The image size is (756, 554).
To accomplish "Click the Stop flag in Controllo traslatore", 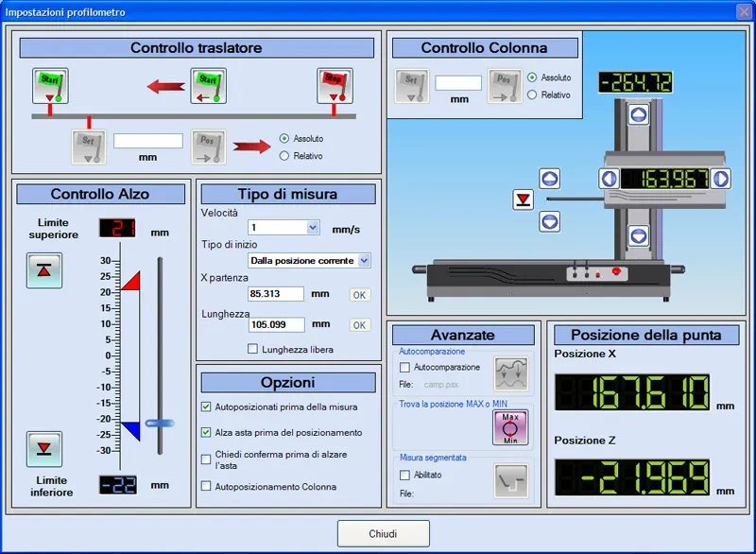I will (x=335, y=86).
